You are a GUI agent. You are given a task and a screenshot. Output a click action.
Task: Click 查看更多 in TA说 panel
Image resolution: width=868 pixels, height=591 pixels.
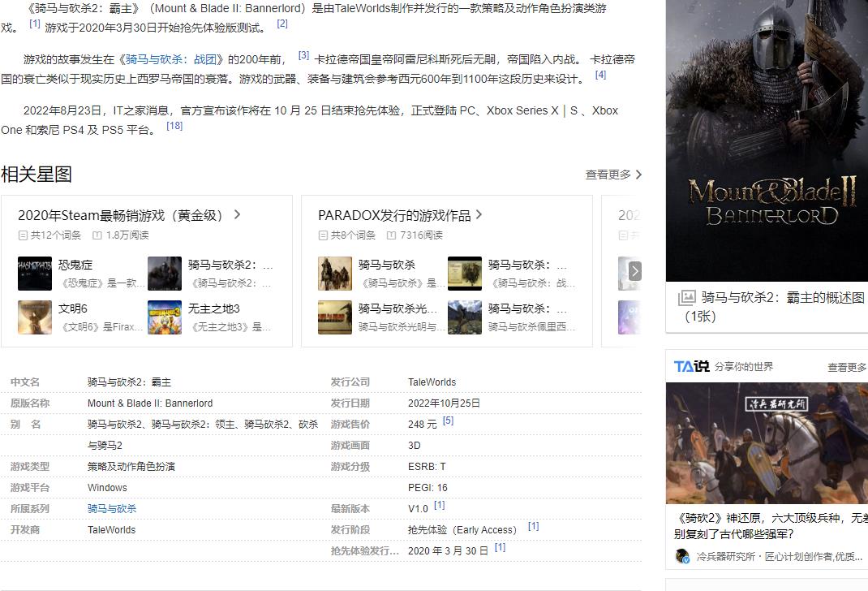(848, 367)
